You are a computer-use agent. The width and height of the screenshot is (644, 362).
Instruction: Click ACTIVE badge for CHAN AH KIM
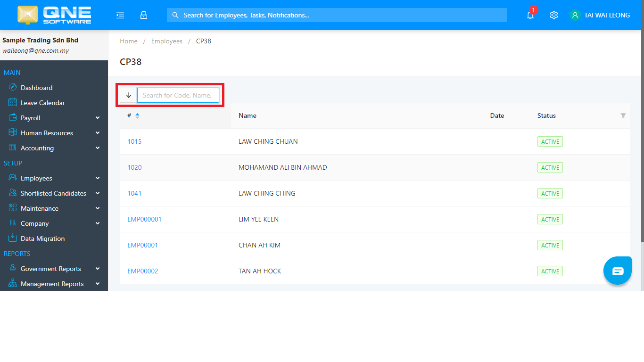550,245
